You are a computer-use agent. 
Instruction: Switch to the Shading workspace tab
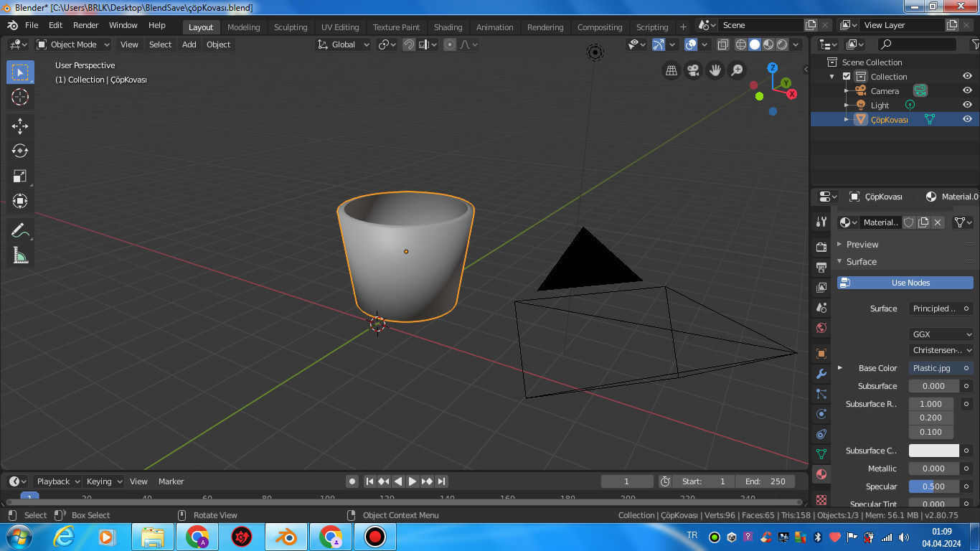coord(448,27)
